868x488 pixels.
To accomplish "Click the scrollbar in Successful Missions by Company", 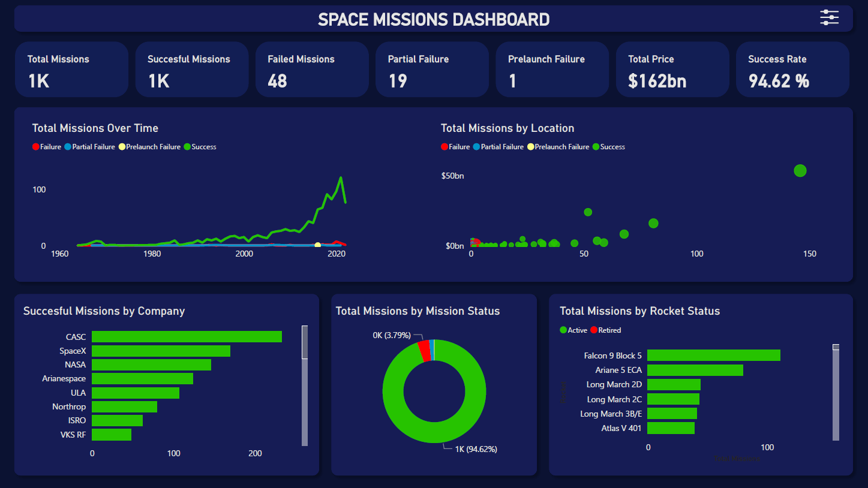I will point(305,385).
